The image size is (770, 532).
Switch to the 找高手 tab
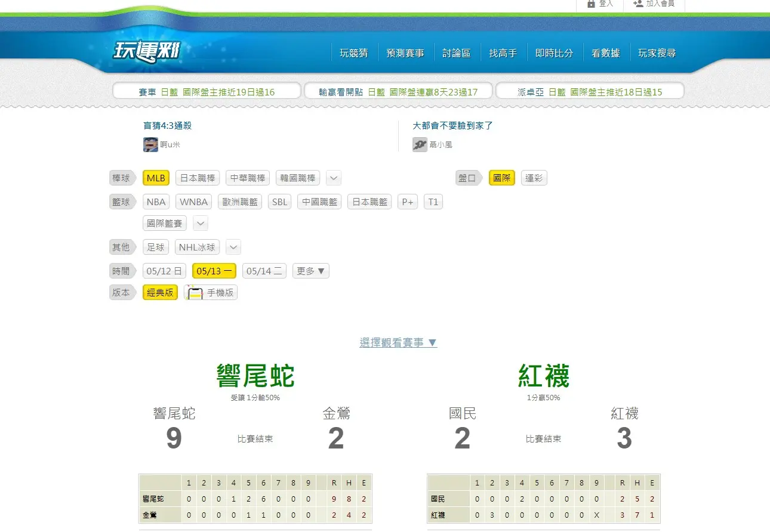pos(503,52)
